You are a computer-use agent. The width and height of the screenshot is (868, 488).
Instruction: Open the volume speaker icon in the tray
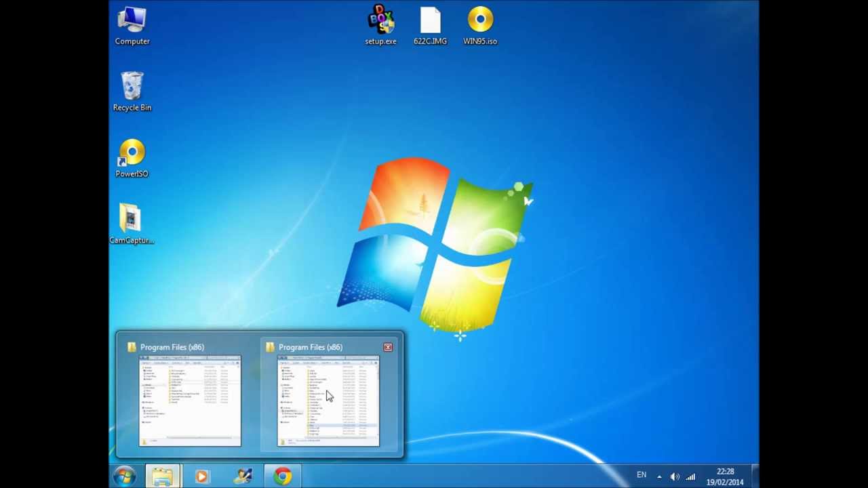(x=675, y=476)
